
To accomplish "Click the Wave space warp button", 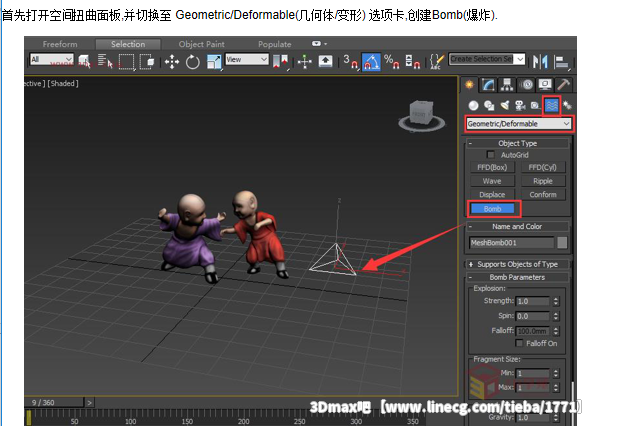I will (492, 181).
